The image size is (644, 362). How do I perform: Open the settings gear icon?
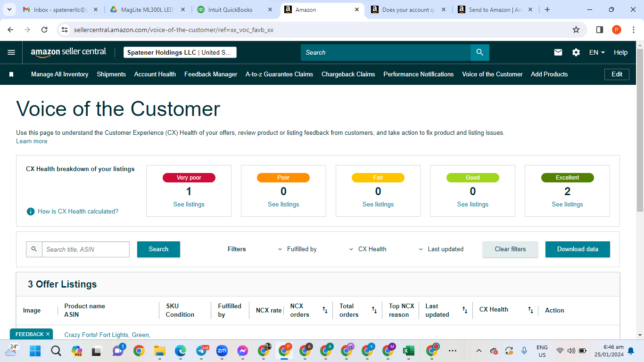(576, 52)
